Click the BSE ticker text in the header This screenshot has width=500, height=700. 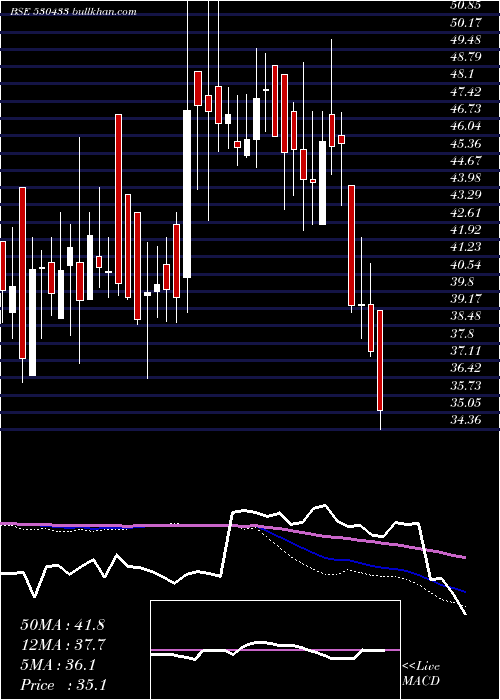pos(74,12)
